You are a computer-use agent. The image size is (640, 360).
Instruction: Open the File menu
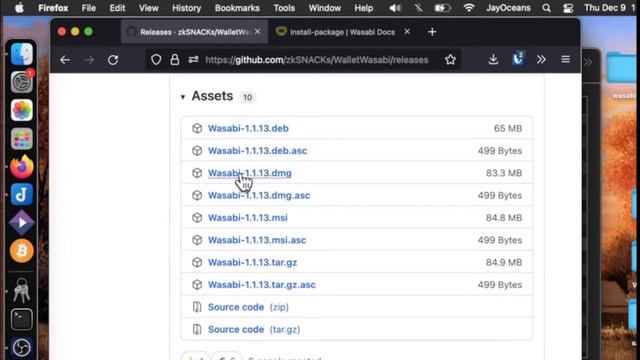[88, 8]
